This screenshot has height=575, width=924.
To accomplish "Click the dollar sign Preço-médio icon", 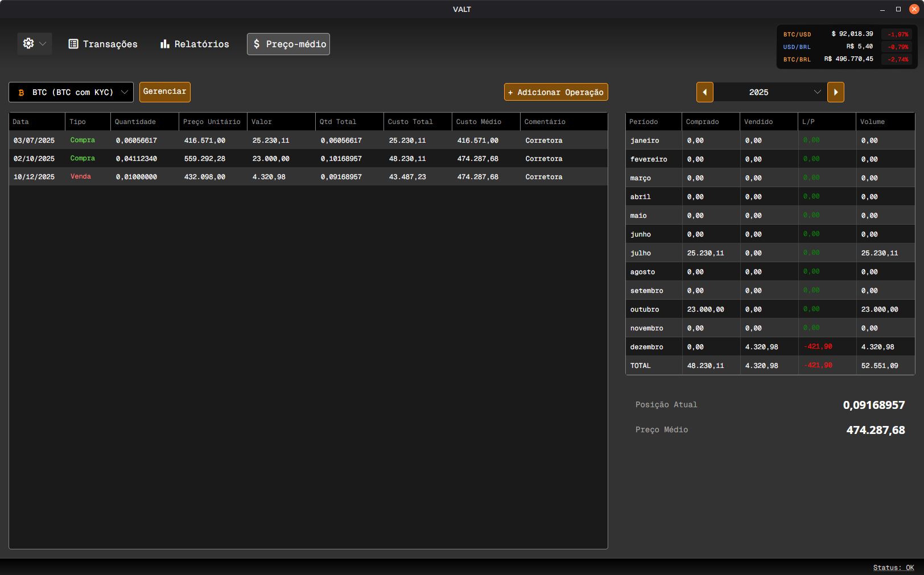I will coord(257,44).
